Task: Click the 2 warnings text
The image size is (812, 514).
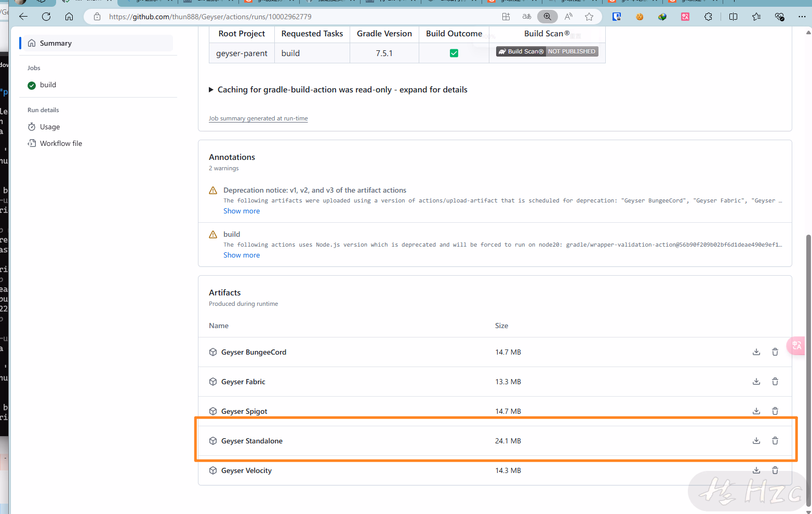Action: point(224,168)
